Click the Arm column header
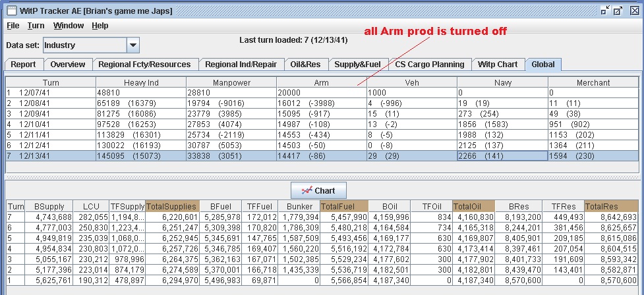Screen dimensions: 644x295 (x=322, y=82)
